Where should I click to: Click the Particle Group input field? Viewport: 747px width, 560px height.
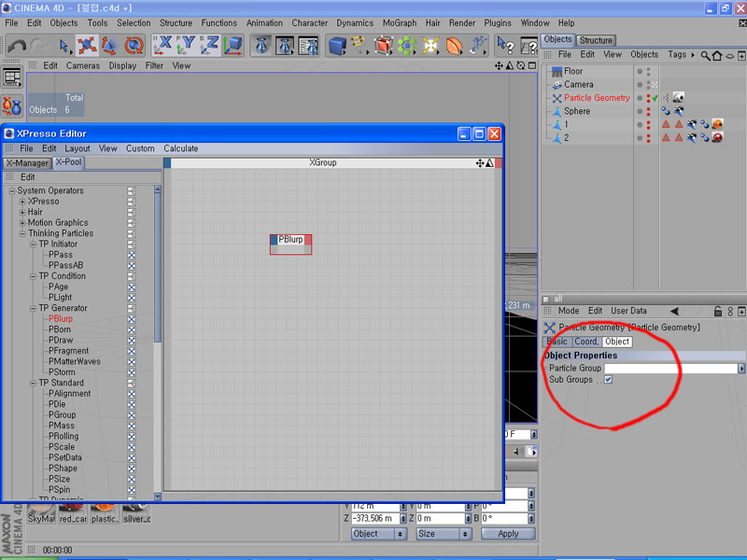[670, 368]
